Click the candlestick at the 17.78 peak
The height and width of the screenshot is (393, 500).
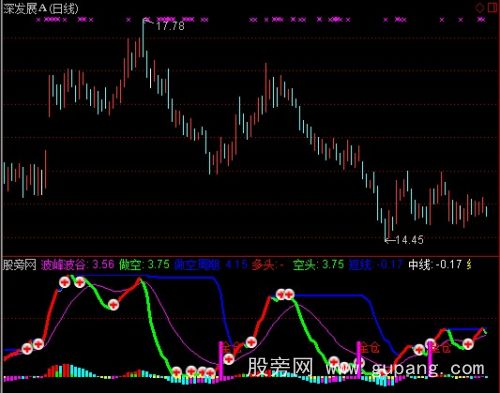tap(143, 38)
